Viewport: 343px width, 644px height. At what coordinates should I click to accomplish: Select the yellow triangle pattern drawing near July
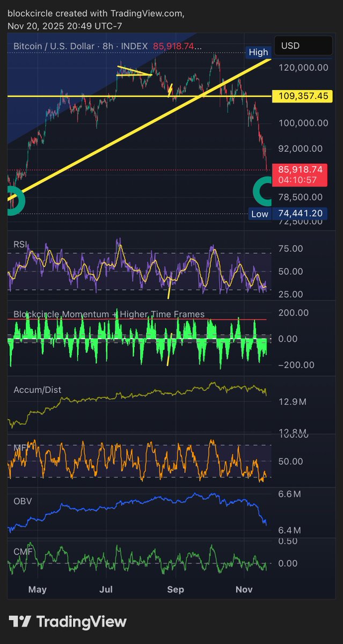(135, 72)
